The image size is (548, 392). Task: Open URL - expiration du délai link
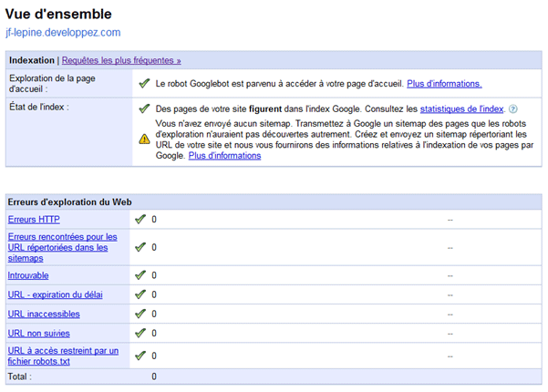58,294
